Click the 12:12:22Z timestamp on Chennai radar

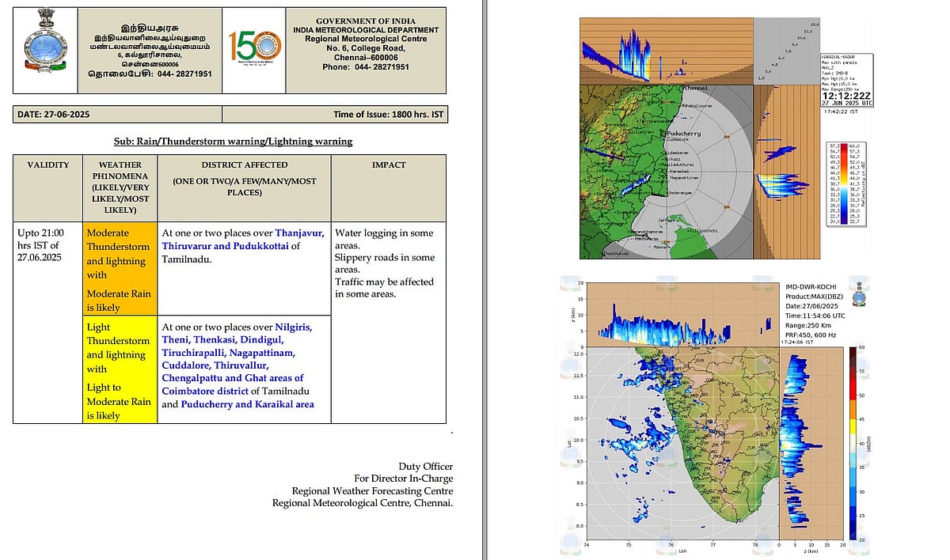tap(845, 94)
